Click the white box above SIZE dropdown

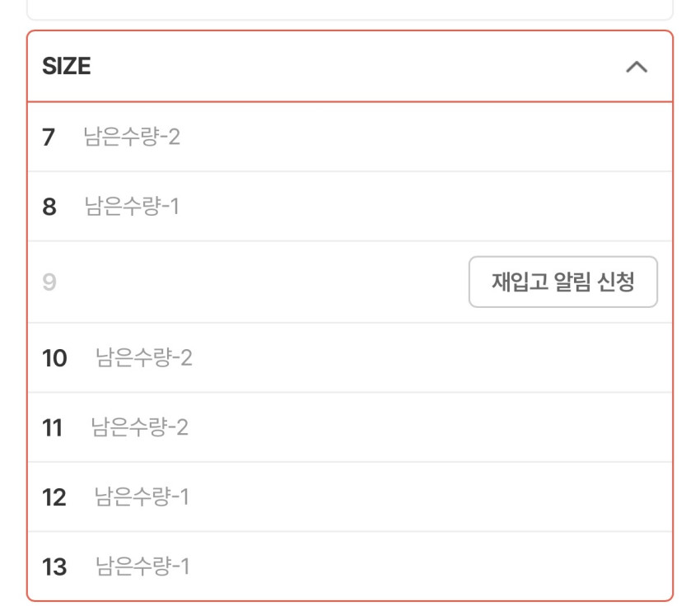349,10
